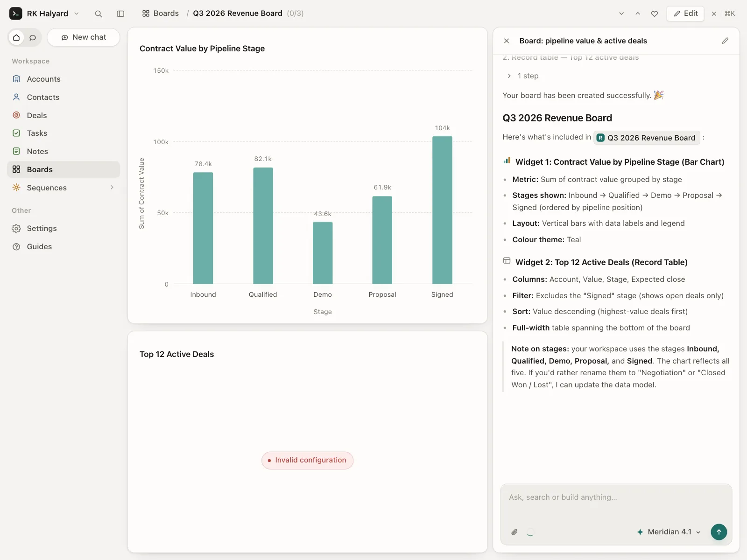Viewport: 747px width, 560px height.
Task: Click the Proposal bar in the chart
Action: 382,240
